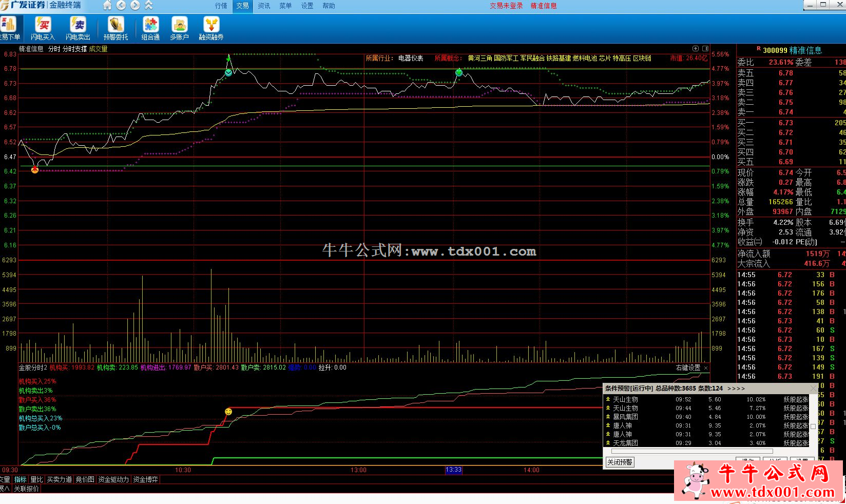Collapse toolbar with double up chevron

point(149,5)
